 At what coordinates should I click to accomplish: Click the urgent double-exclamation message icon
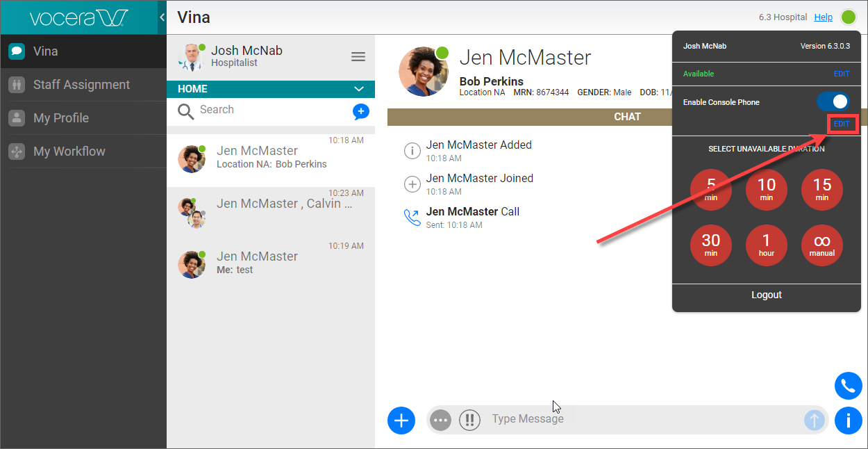click(x=469, y=420)
